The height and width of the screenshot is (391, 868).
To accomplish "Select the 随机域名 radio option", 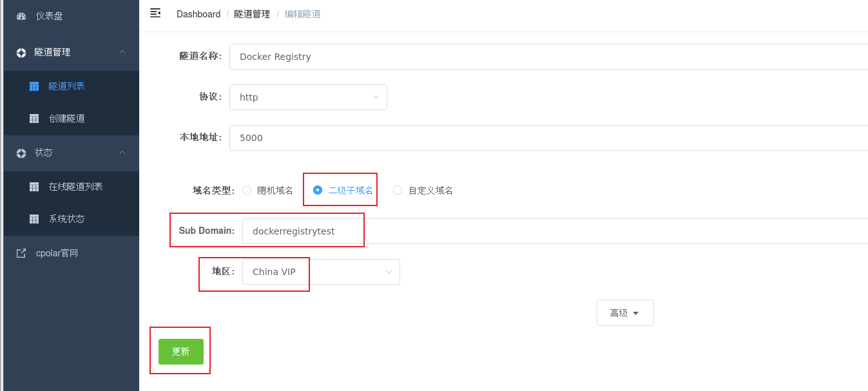I will [x=247, y=190].
